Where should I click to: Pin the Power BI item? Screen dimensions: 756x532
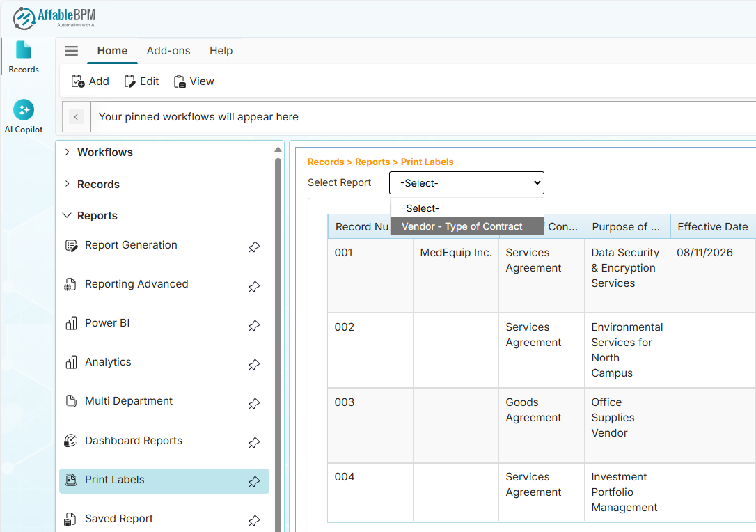pos(254,325)
